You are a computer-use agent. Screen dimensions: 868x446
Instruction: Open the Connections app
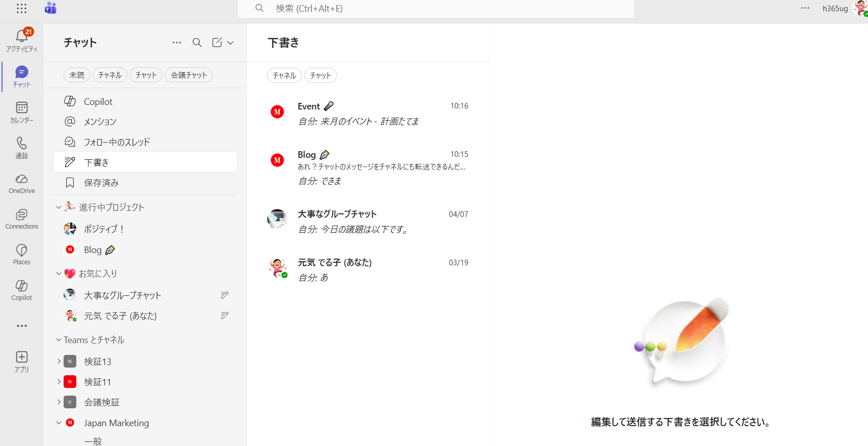(21, 215)
